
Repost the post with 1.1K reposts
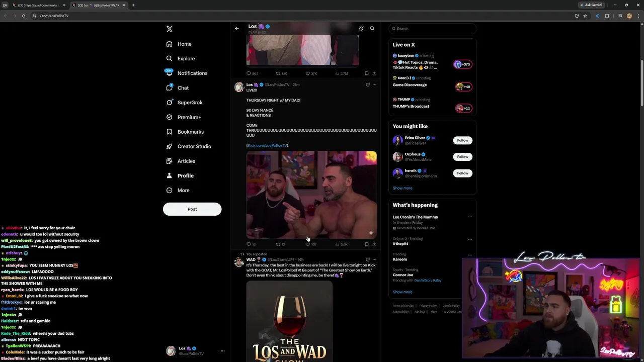coord(281,73)
